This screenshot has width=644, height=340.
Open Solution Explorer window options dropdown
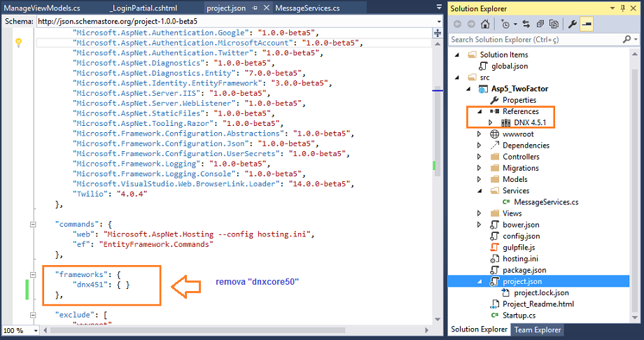(612, 8)
